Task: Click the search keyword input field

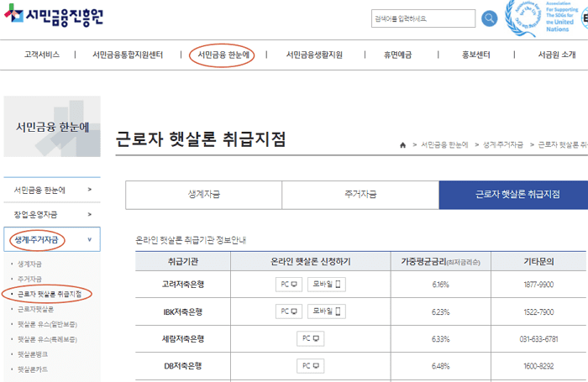Action: point(423,18)
